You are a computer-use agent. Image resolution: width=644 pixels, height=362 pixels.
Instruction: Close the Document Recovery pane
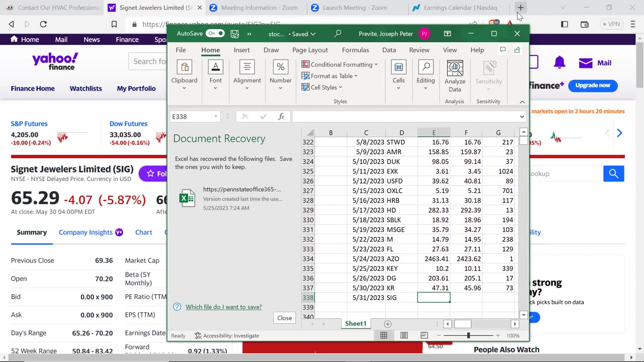pyautogui.click(x=284, y=318)
